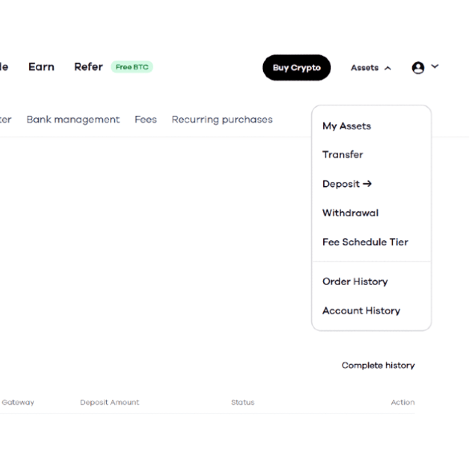The image size is (476, 476).
Task: Collapse the Assets dropdown menu
Action: pyautogui.click(x=371, y=68)
